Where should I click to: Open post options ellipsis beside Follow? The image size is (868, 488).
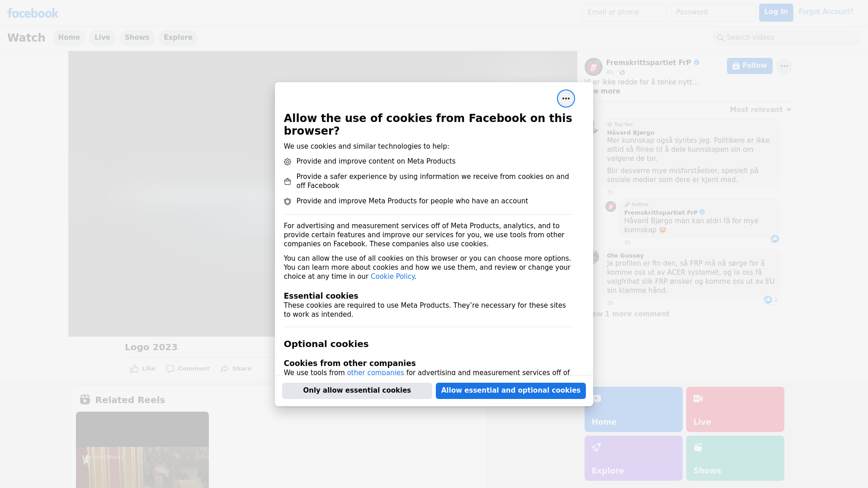784,66
